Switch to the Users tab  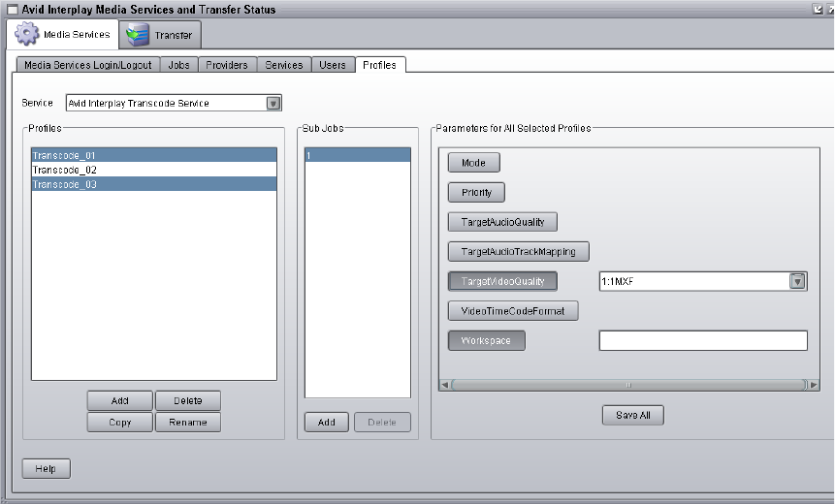pyautogui.click(x=333, y=65)
